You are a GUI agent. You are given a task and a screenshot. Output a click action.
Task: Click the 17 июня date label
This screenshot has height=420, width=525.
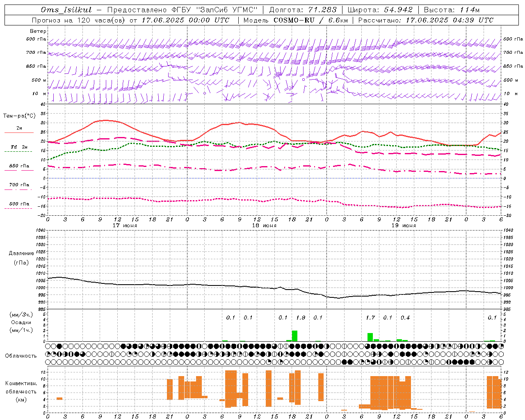click(x=125, y=226)
